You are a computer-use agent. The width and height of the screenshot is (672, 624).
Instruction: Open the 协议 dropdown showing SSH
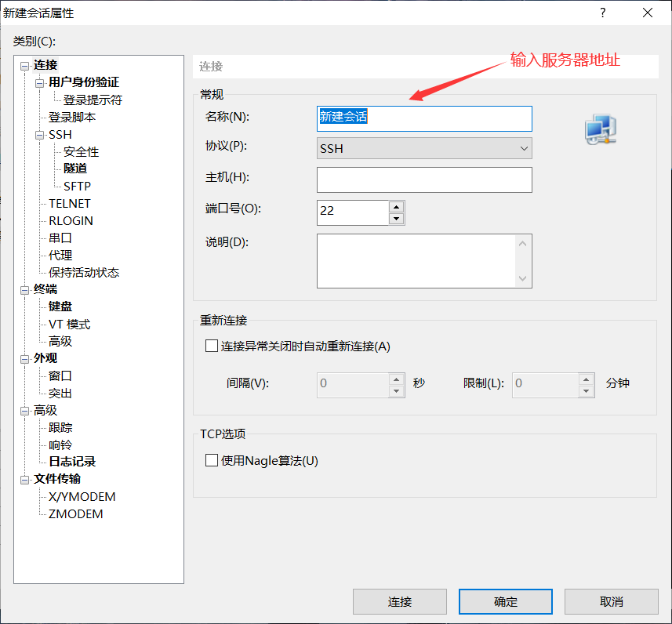pyautogui.click(x=521, y=148)
